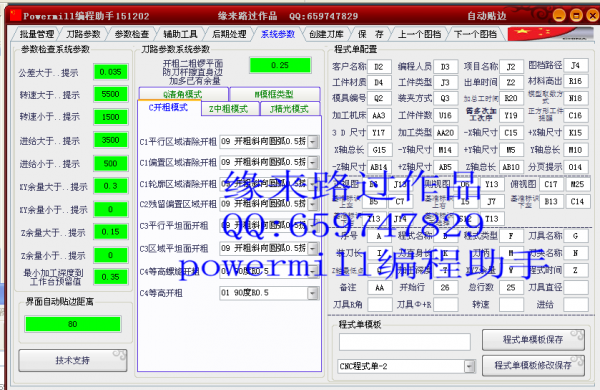Viewport: 600px width, 390px height.
Task: Edit the 界面自动贴边距离 value 80
Action: [73, 324]
